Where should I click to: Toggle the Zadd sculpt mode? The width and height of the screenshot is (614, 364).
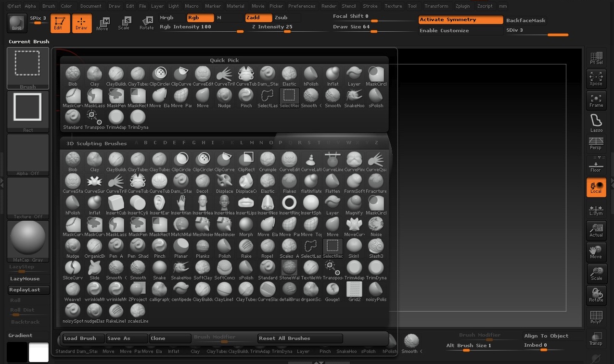pyautogui.click(x=258, y=18)
